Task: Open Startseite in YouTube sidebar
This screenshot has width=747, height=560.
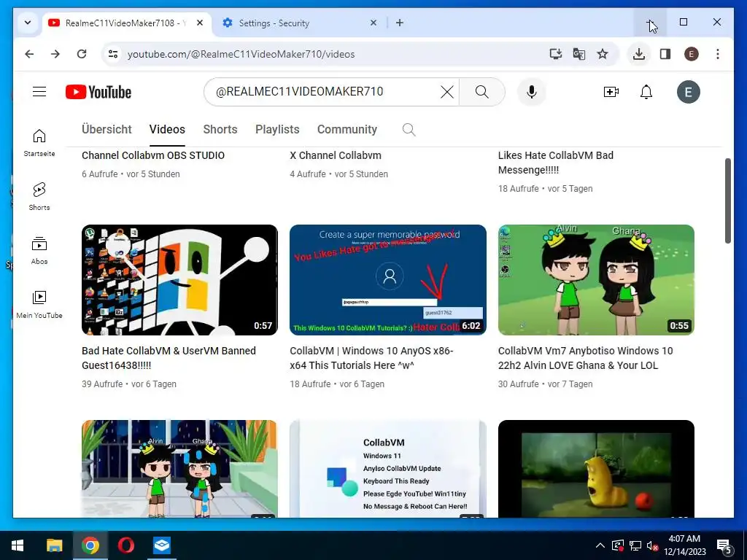Action: coord(39,143)
